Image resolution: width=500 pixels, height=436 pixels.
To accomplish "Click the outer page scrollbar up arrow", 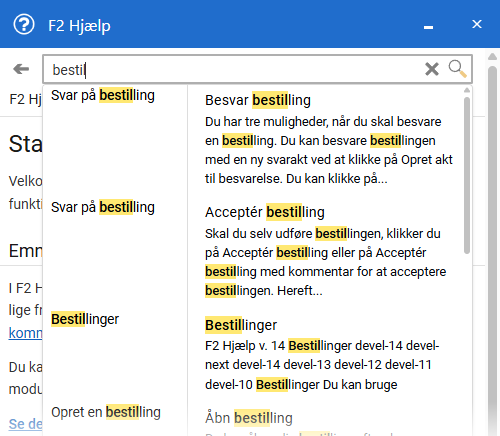I will click(492, 57).
